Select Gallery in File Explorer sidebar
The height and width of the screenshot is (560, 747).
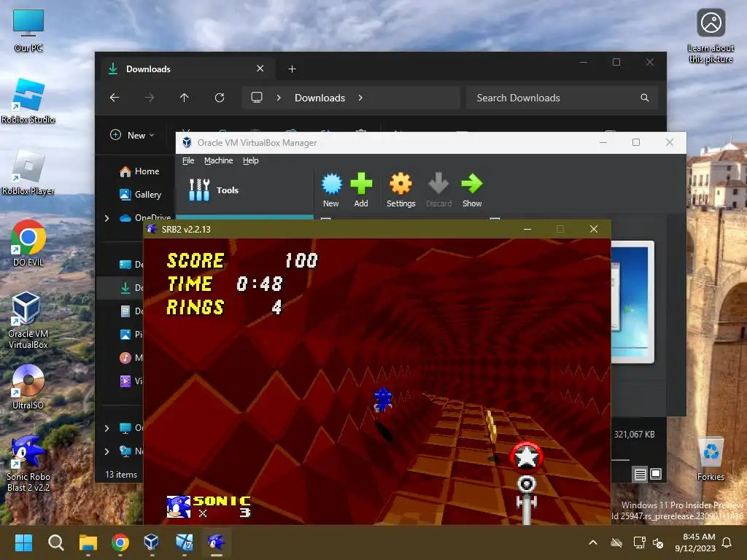(140, 194)
